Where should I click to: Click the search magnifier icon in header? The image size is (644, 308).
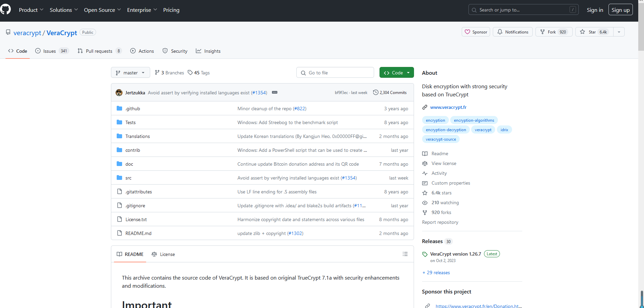474,10
